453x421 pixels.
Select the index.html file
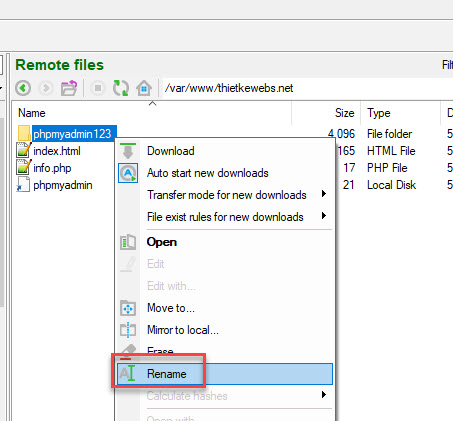[x=57, y=151]
